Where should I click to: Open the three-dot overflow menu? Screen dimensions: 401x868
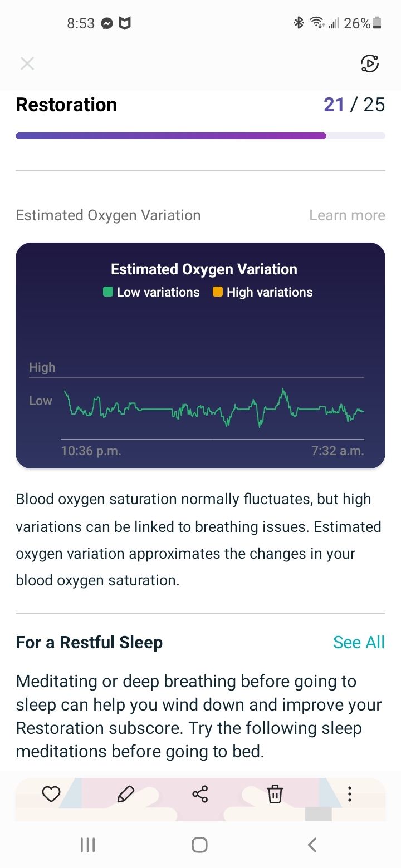coord(349,794)
